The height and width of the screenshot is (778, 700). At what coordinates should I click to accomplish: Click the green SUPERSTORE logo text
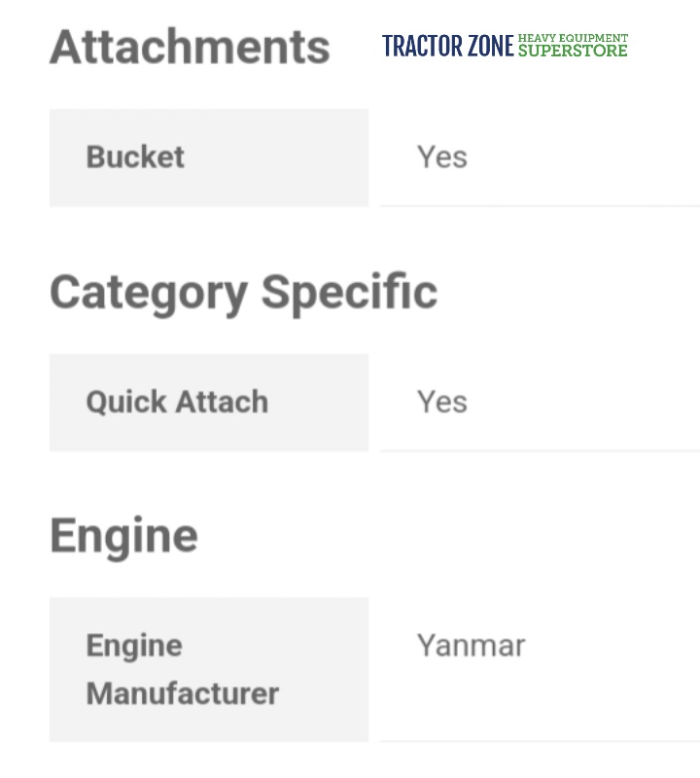tap(573, 51)
